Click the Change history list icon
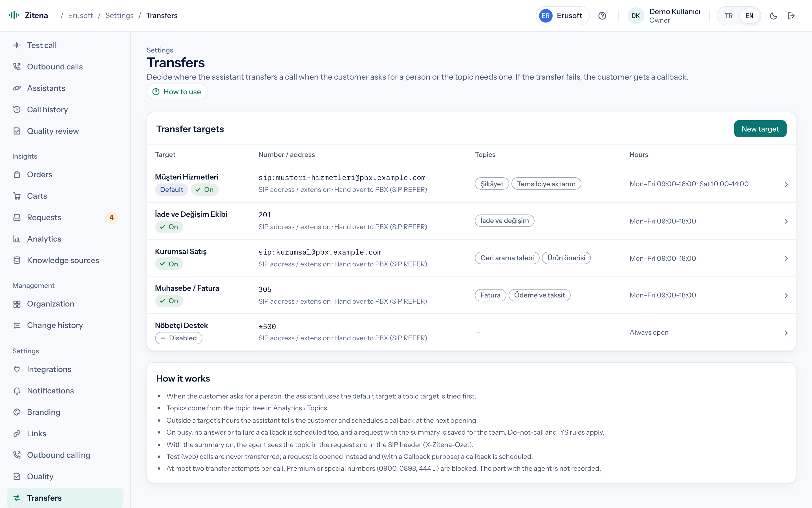The height and width of the screenshot is (508, 812). (x=17, y=325)
